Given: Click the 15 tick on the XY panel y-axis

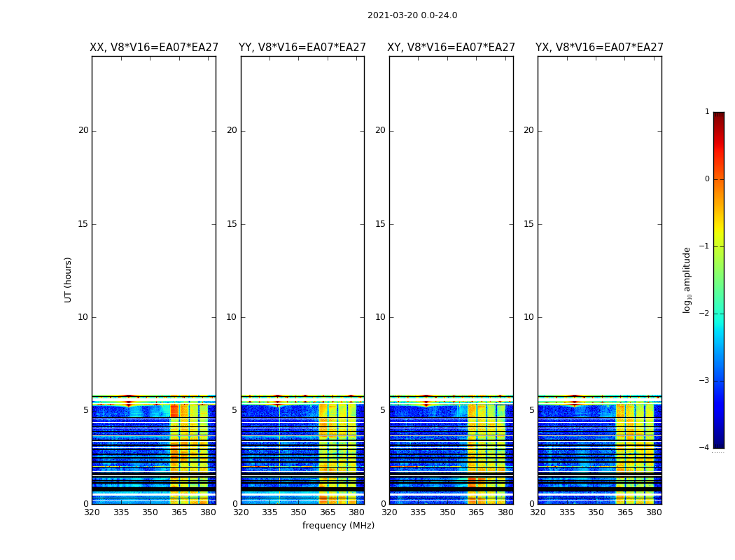Looking at the screenshot, I should point(380,224).
